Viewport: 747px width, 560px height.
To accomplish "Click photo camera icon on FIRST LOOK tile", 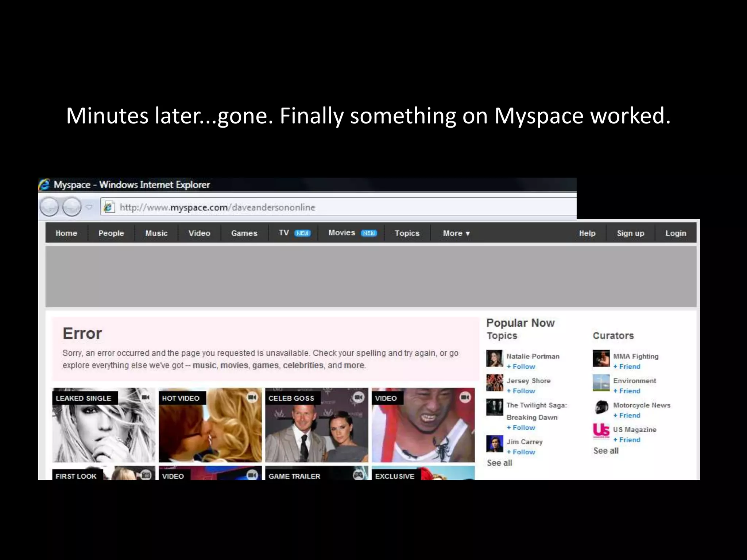I will pos(146,475).
